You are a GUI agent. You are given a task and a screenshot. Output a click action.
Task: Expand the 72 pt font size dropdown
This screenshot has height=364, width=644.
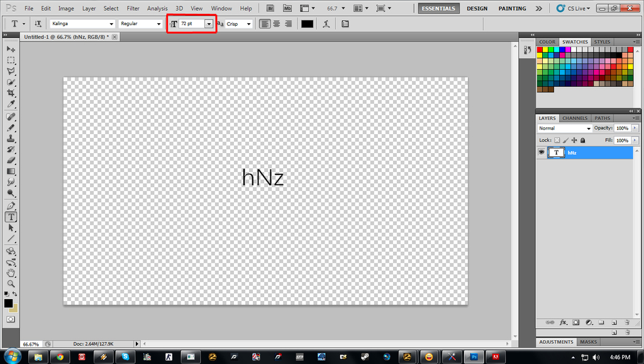coord(208,24)
